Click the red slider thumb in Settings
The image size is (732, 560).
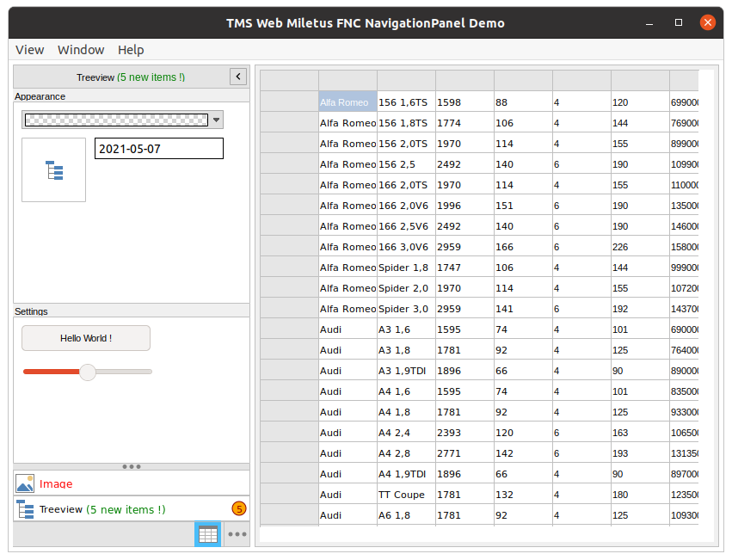pos(87,372)
